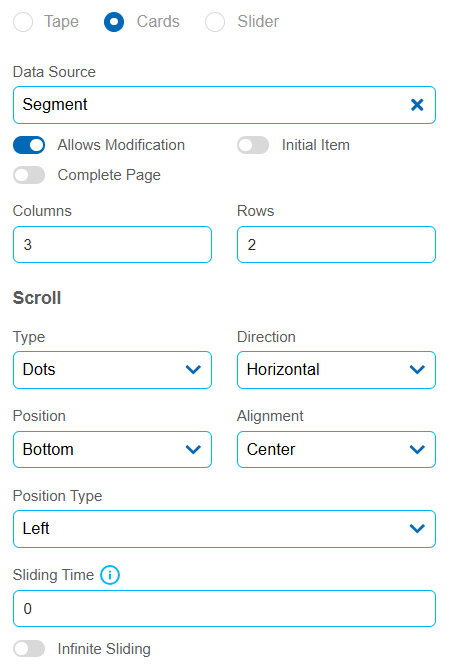Turn on the Complete Page toggle
This screenshot has width=450, height=665.
click(x=29, y=175)
